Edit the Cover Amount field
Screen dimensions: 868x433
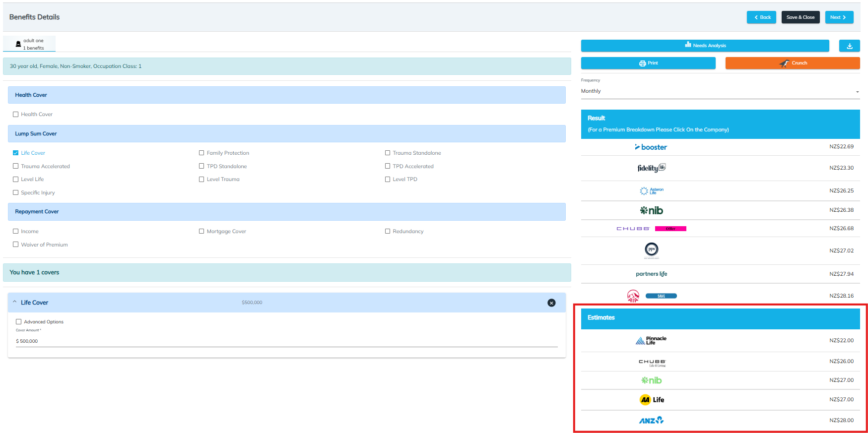[x=287, y=341]
